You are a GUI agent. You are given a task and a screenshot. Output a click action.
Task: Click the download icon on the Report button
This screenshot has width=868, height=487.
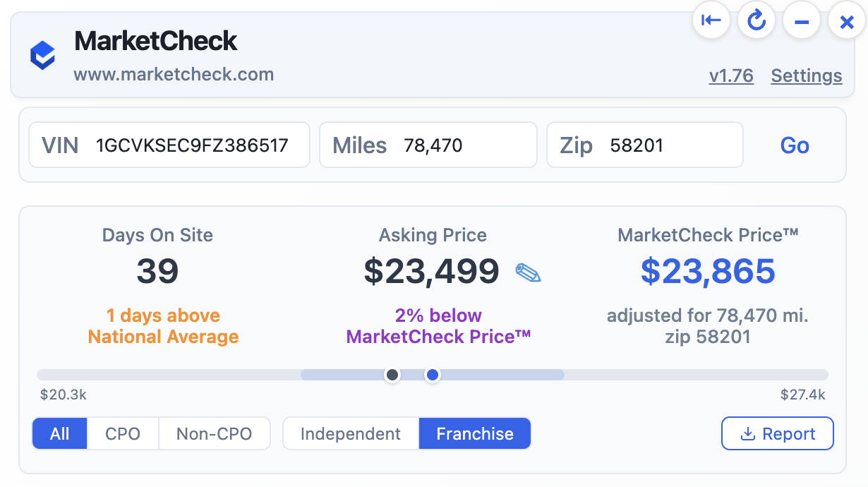[747, 433]
